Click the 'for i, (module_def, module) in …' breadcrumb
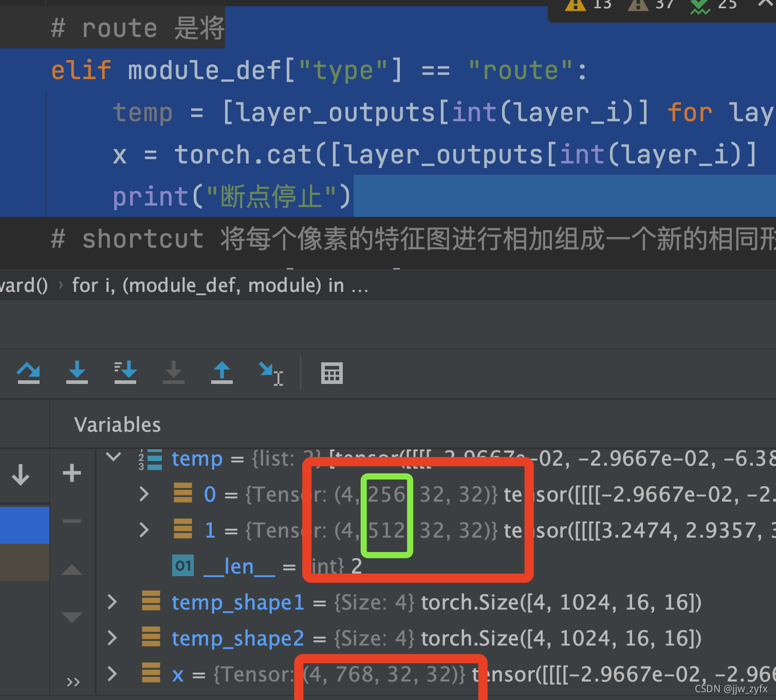Viewport: 776px width, 700px height. point(220,285)
